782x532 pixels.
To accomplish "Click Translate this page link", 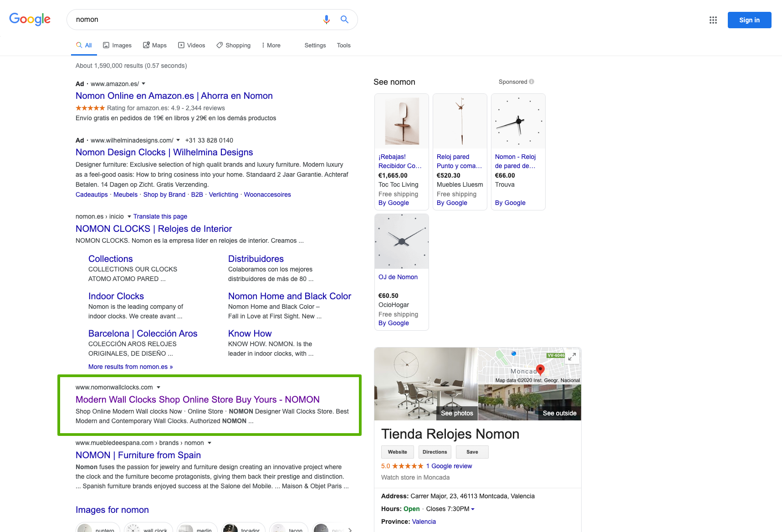I will (160, 216).
